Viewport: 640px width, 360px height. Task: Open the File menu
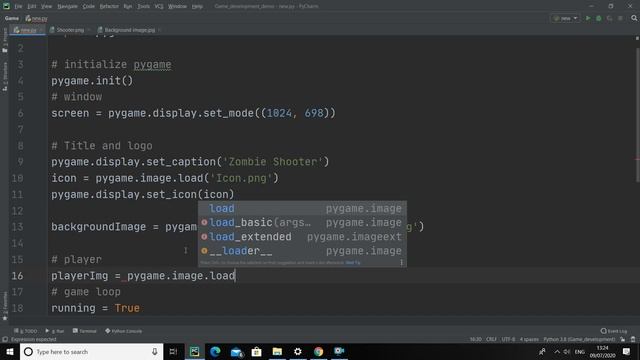(18, 7)
